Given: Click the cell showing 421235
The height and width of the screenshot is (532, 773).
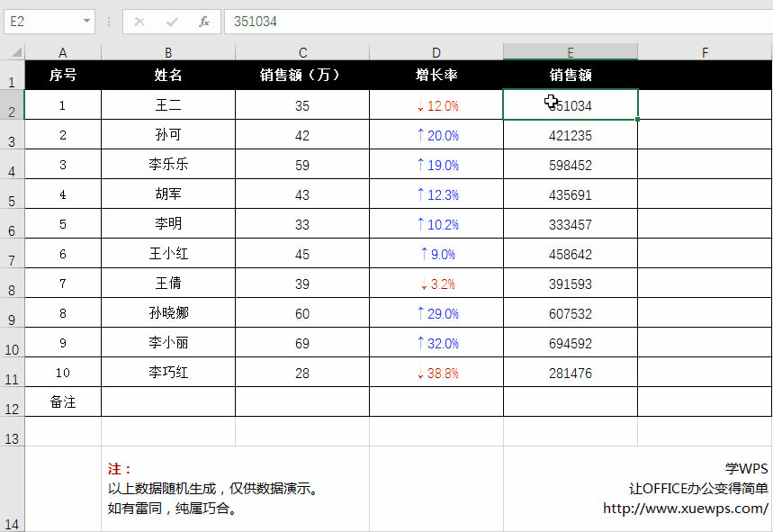Looking at the screenshot, I should coord(570,134).
